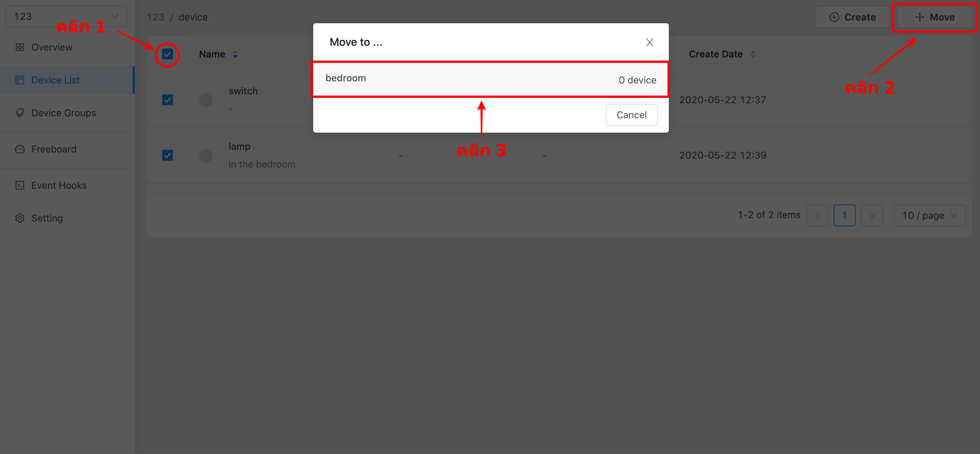Viewport: 980px width, 454px height.
Task: Toggle the lamp device checkbox
Action: [x=168, y=156]
